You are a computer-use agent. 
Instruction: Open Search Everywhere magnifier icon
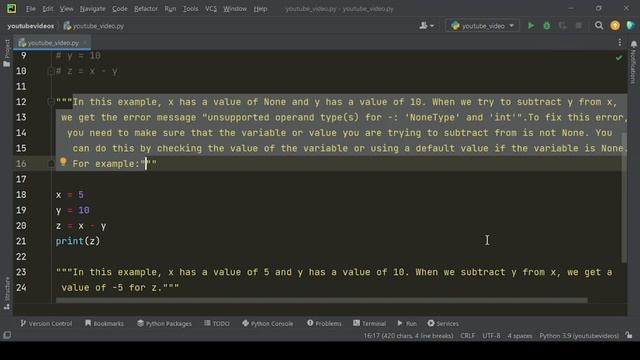[599, 26]
